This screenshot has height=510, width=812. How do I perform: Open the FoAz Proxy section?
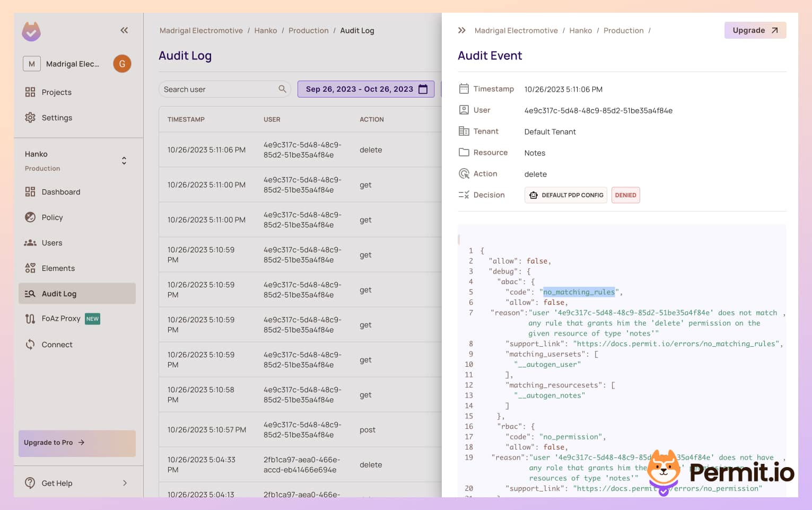[60, 318]
